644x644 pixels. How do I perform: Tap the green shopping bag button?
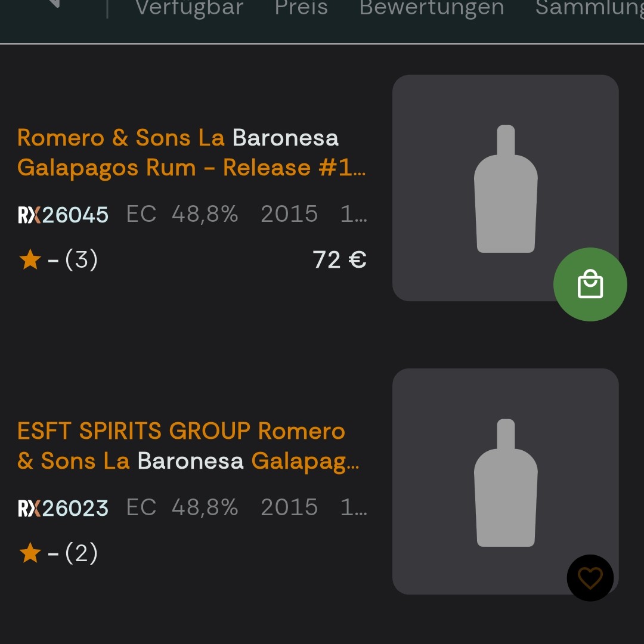[x=590, y=284]
